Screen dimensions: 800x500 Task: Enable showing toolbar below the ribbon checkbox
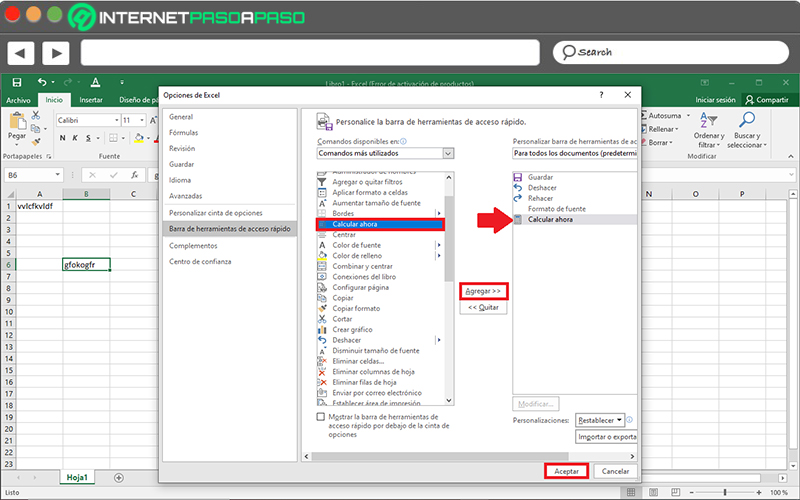tap(321, 416)
